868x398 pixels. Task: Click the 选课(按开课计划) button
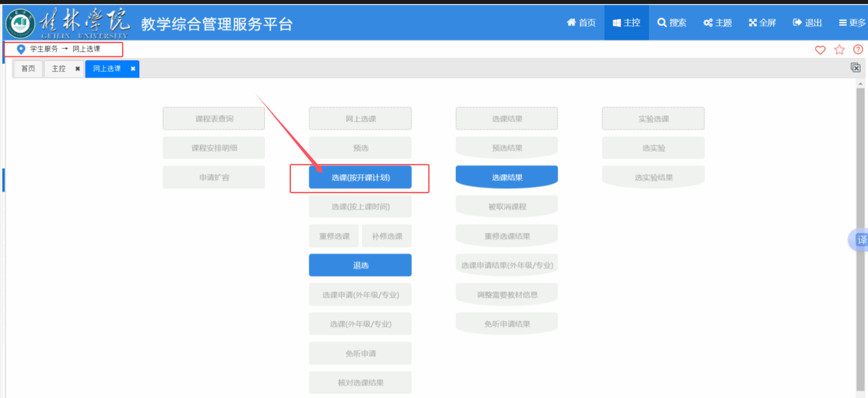tap(360, 177)
